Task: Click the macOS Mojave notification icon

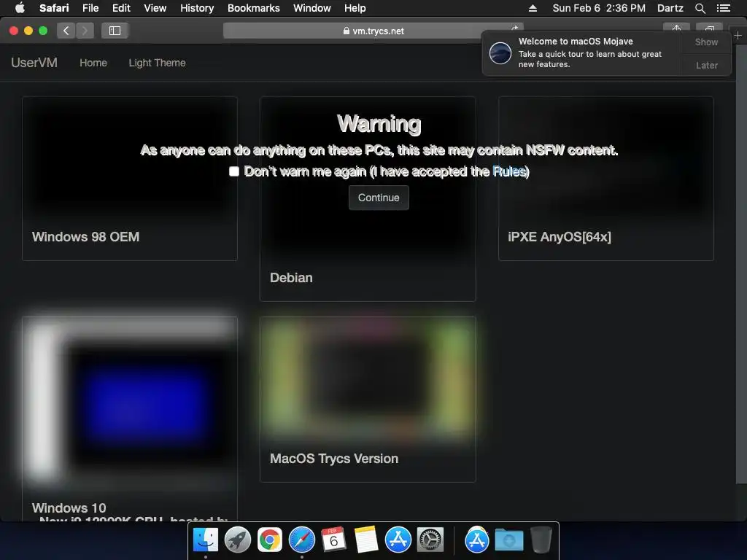Action: pos(500,52)
